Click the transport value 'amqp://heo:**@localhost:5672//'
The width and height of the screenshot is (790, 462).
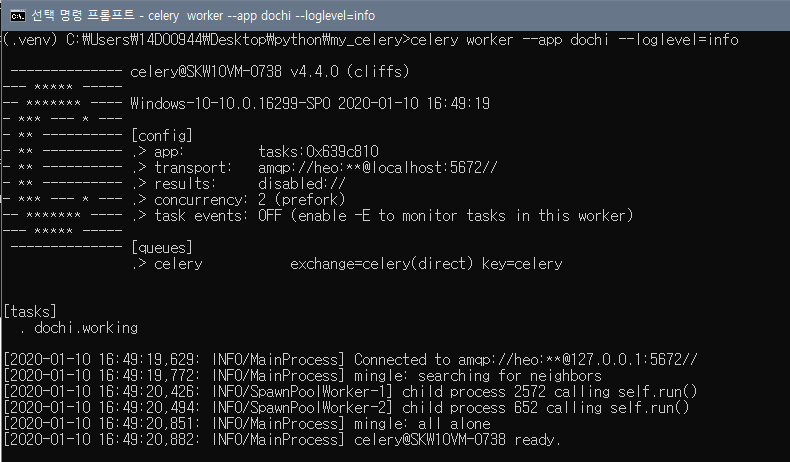(378, 168)
